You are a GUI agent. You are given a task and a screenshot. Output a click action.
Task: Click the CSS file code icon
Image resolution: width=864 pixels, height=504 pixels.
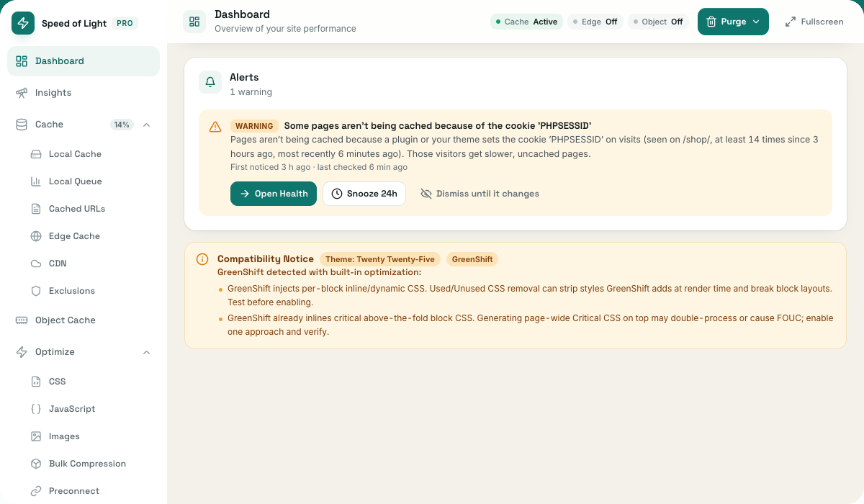[x=36, y=382]
